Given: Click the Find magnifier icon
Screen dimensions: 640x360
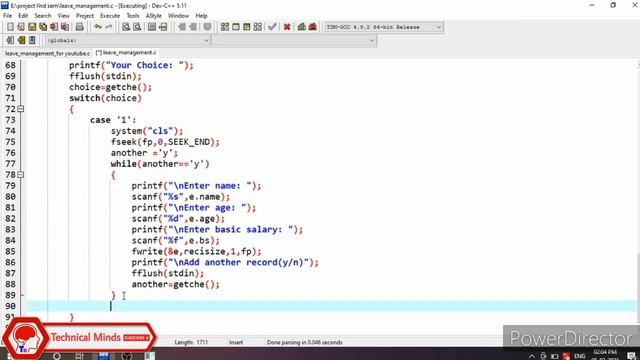Looking at the screenshot, I should pos(126,27).
